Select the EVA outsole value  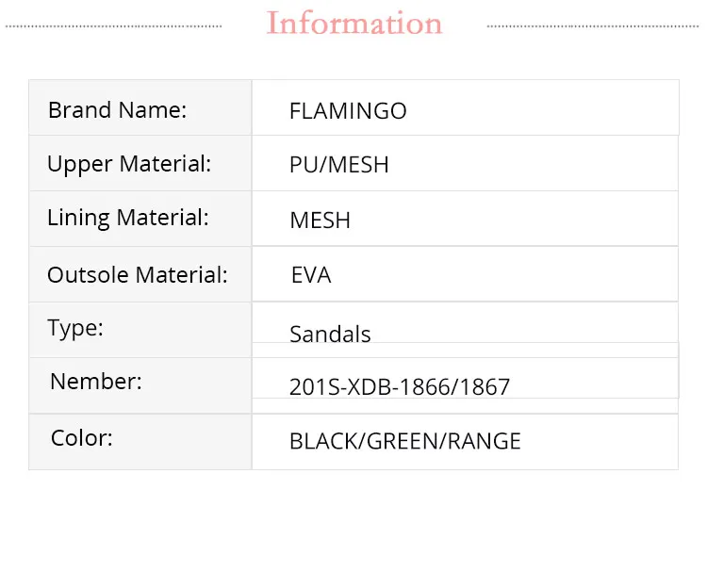(311, 275)
